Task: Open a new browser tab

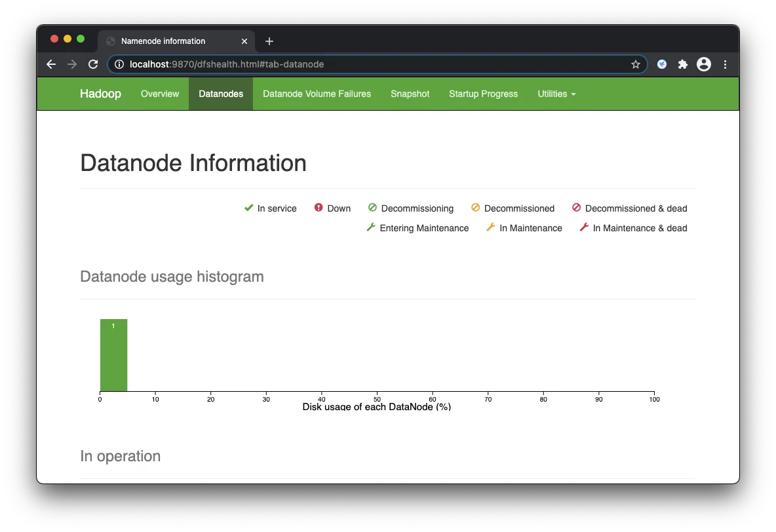Action: point(269,41)
